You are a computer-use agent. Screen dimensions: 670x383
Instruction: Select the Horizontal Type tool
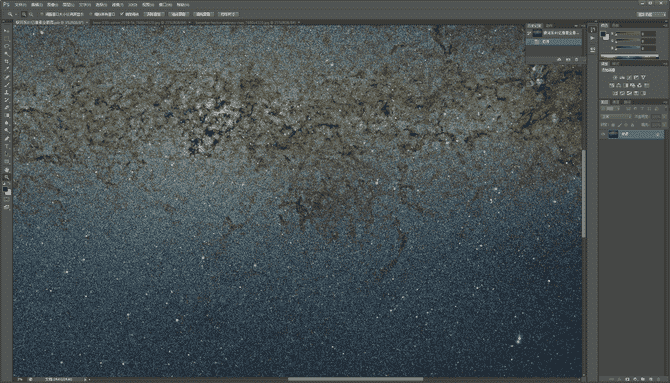[6, 147]
